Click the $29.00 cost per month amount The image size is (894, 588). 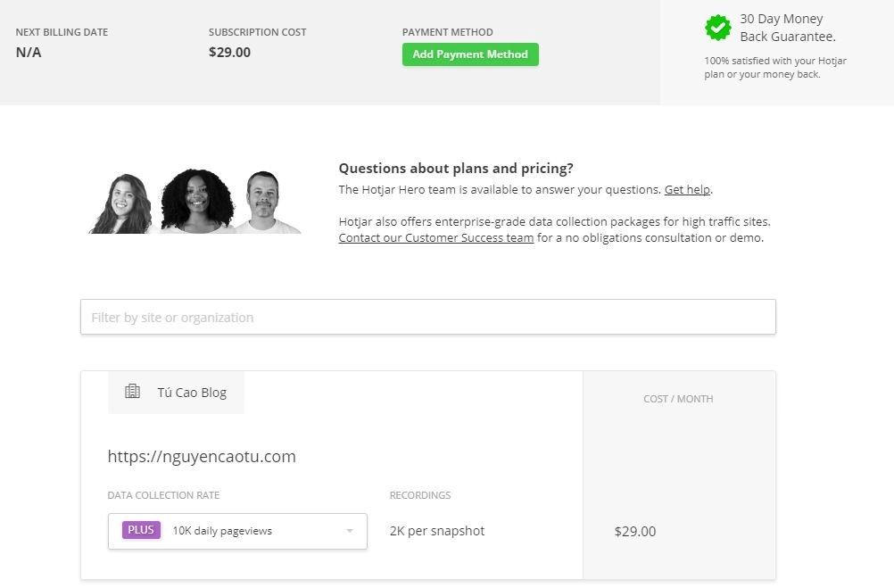click(635, 532)
